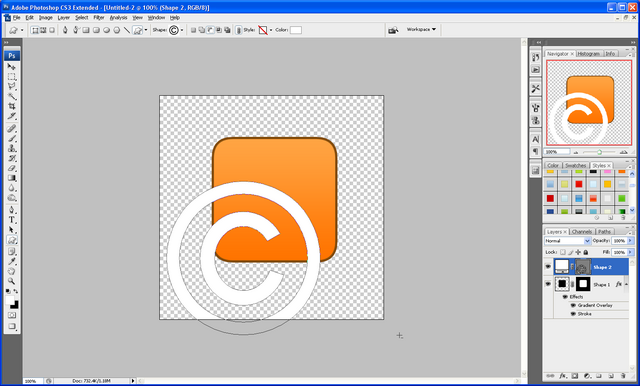
Task: Click the delete layer trash icon
Action: pyautogui.click(x=623, y=376)
